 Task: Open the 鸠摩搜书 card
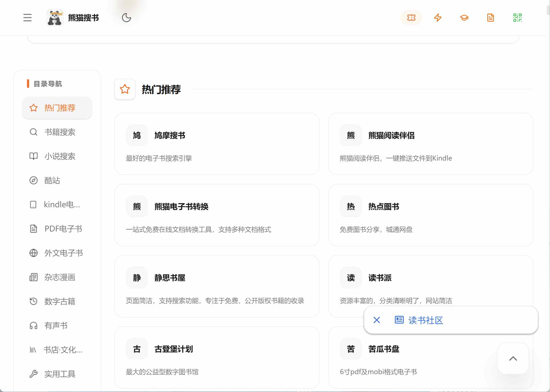tap(217, 144)
